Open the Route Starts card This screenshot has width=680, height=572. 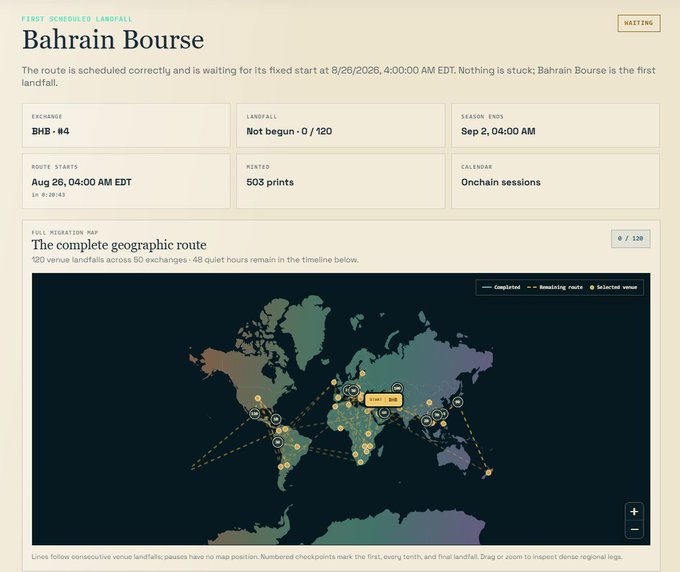coord(126,181)
